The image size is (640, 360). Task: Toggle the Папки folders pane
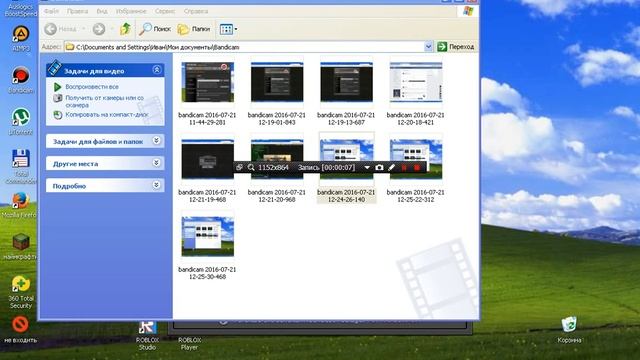(193, 29)
